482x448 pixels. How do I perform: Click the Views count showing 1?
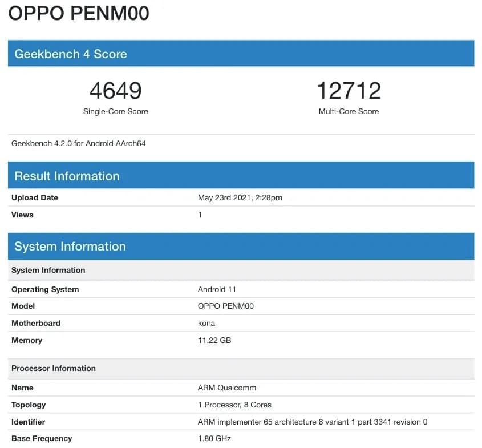(200, 215)
